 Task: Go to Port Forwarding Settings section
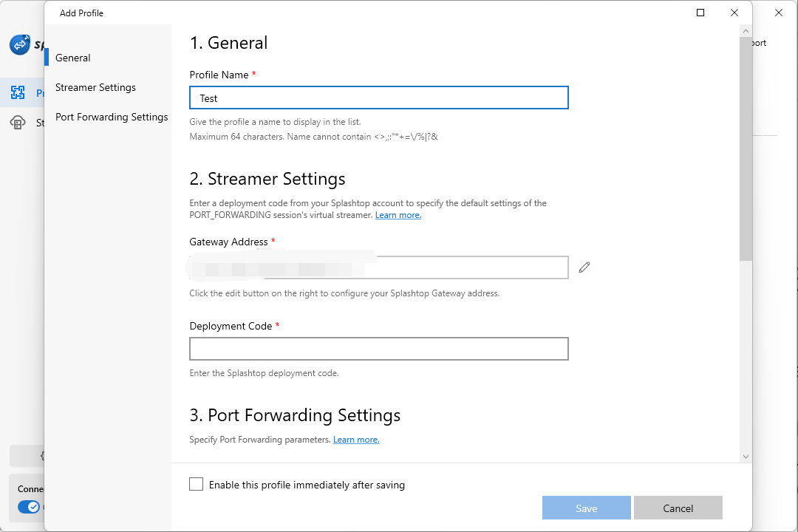click(x=112, y=117)
